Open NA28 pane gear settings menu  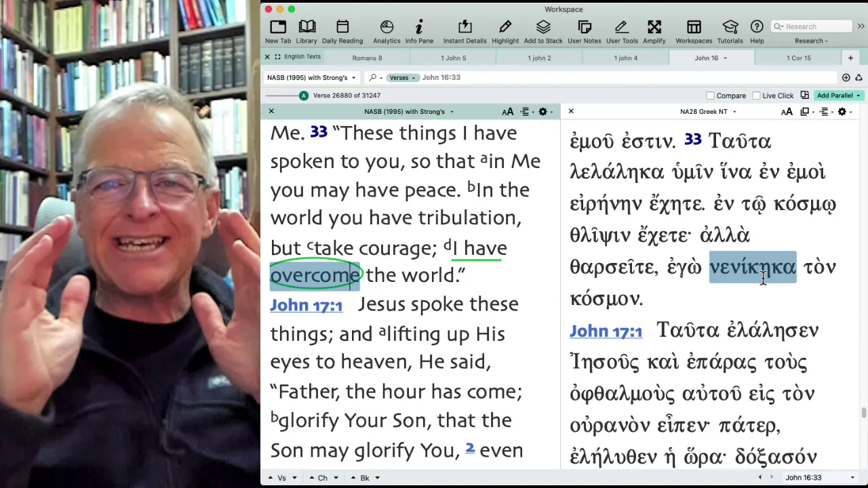pos(844,112)
